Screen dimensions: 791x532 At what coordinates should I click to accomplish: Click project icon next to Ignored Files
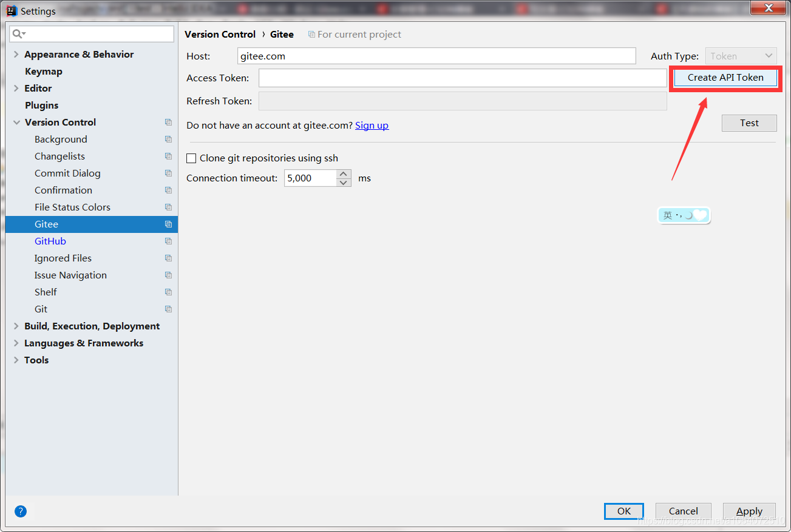point(168,258)
